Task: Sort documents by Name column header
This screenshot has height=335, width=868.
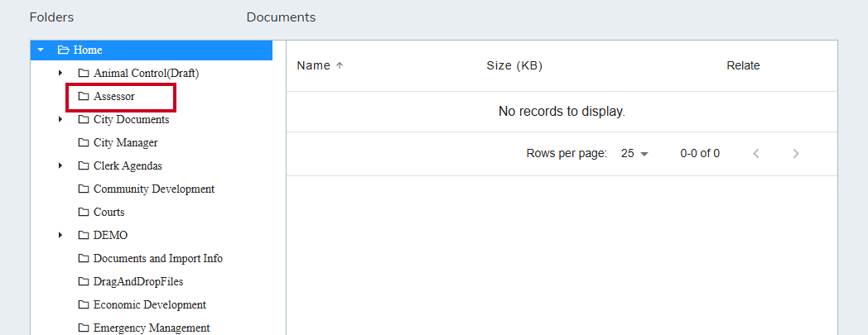Action: (313, 66)
